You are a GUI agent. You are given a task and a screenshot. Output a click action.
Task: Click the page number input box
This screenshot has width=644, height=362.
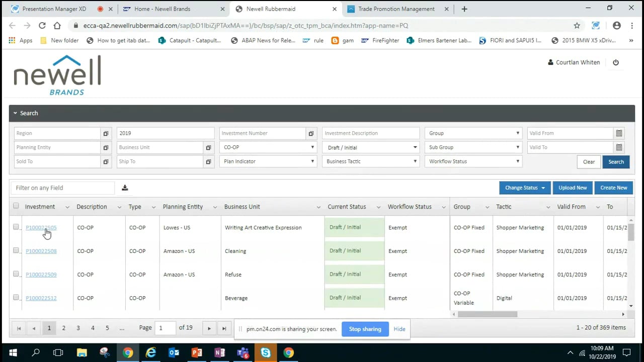pos(166,328)
